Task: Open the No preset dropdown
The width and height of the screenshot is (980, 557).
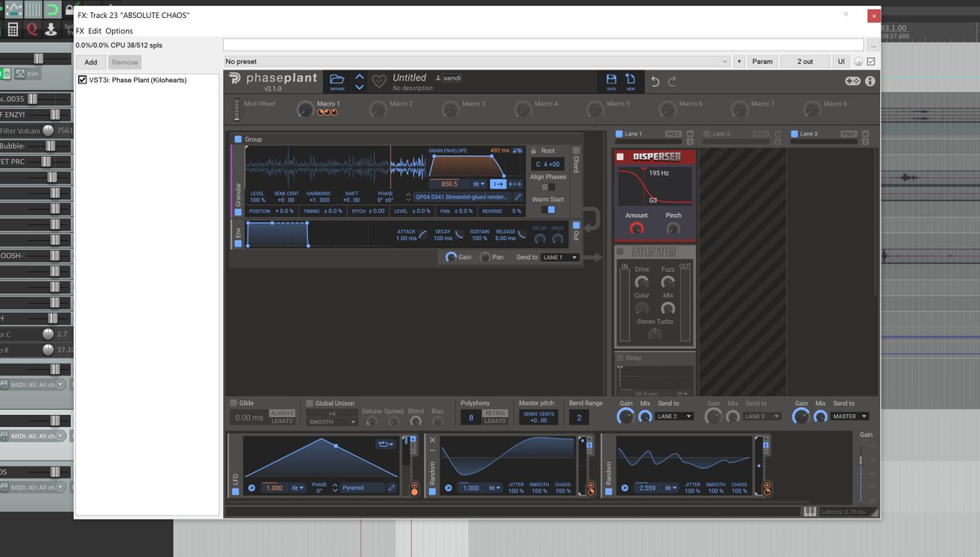Action: (724, 61)
